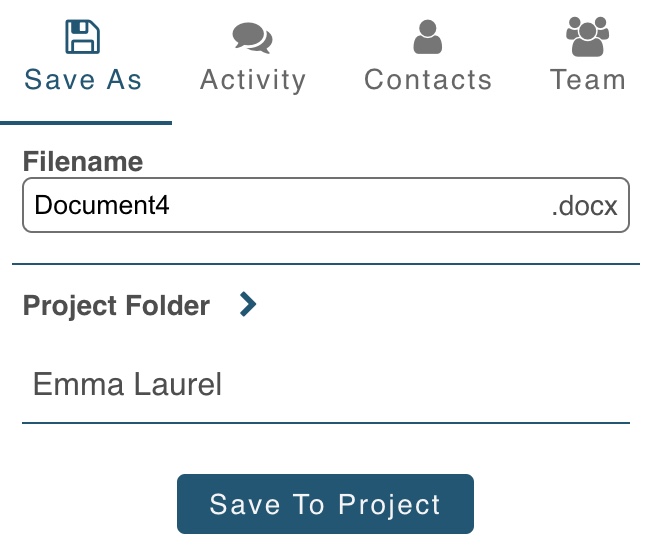This screenshot has height=552, width=652.
Task: Click the Contacts person silhouette icon
Action: click(427, 37)
